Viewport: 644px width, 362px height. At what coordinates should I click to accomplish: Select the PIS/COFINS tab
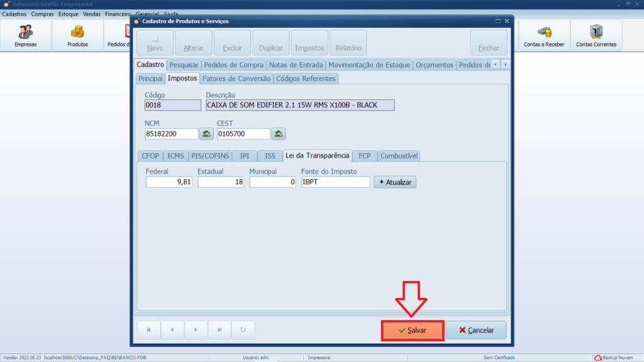210,156
